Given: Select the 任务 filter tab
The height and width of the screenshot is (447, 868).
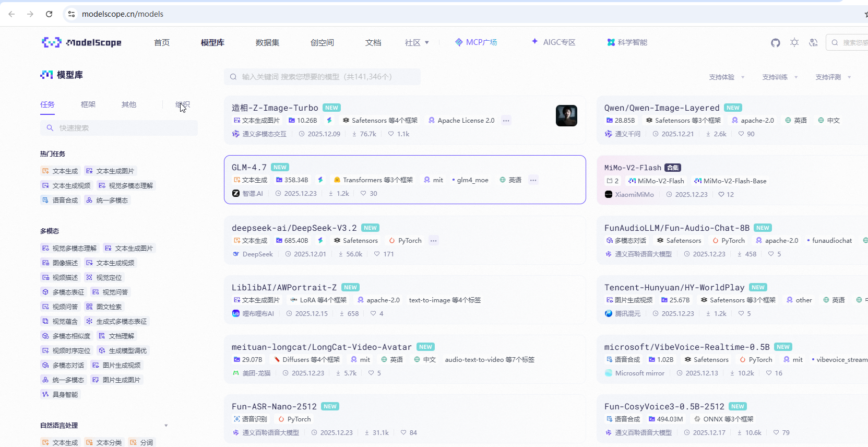Looking at the screenshot, I should tap(47, 104).
